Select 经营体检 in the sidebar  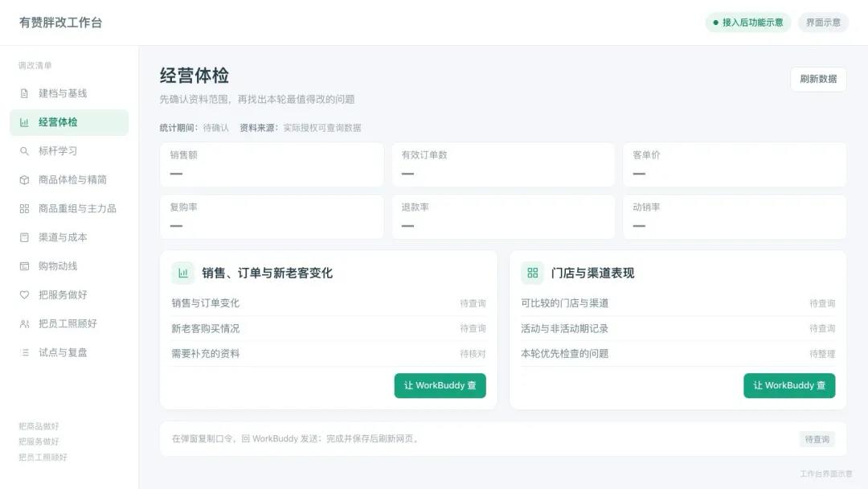pyautogui.click(x=69, y=122)
